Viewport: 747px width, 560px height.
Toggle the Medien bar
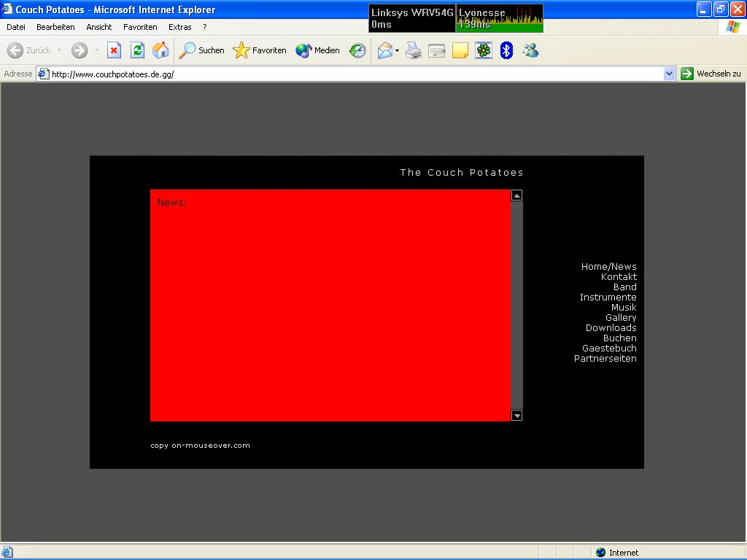[318, 50]
